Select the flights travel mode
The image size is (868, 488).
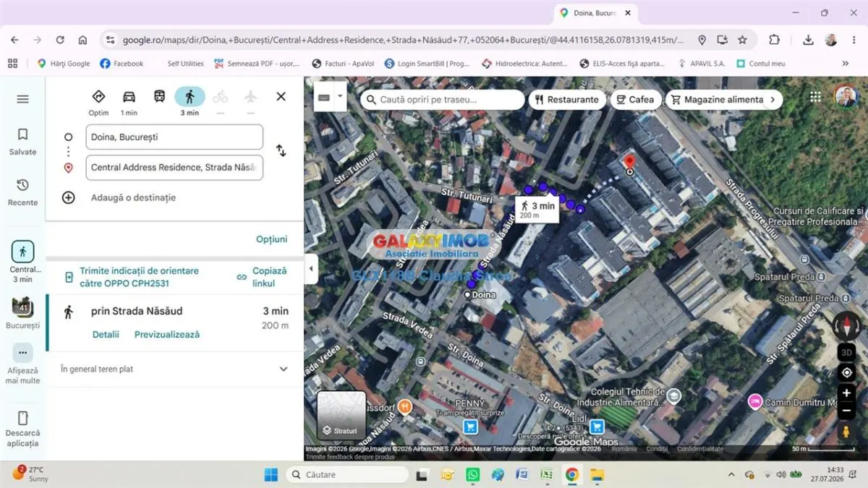tap(250, 97)
